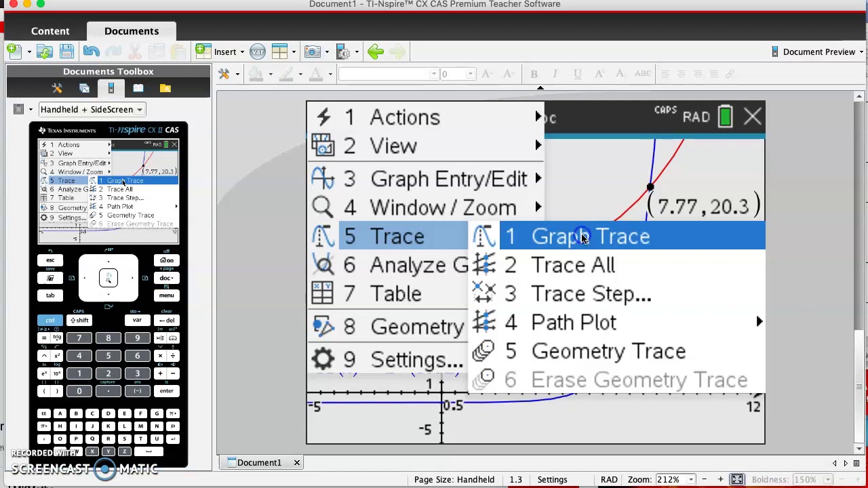Open Document Tools wrench tab in toolbox
This screenshot has width=868, height=488.
57,88
